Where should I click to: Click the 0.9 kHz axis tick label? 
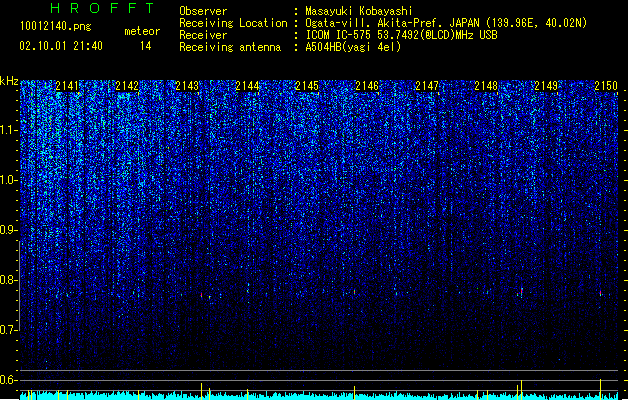click(9, 230)
